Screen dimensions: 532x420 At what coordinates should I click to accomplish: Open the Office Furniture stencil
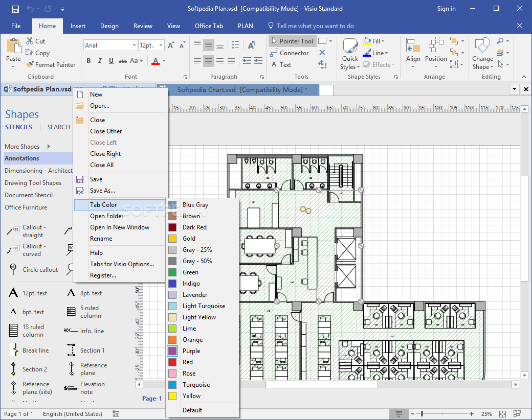26,207
